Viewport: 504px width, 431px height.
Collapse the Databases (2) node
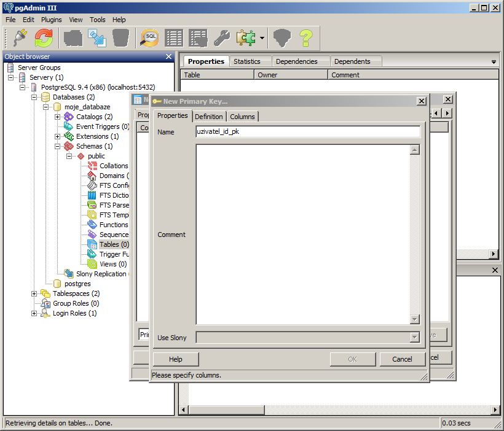tap(34, 97)
